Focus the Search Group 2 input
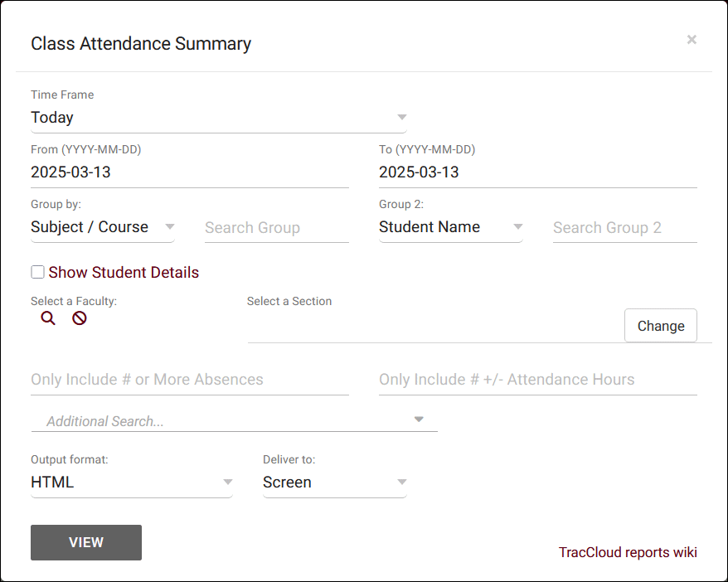This screenshot has height=582, width=728. (x=624, y=228)
